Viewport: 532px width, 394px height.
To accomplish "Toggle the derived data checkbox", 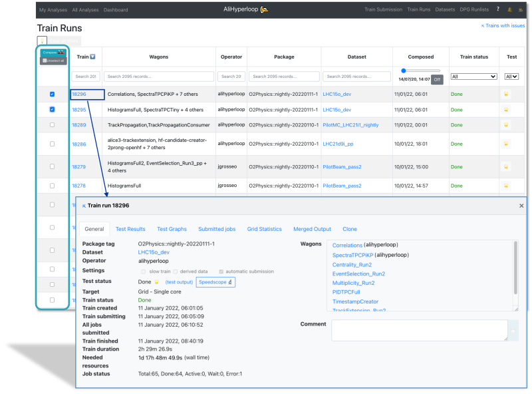I will [175, 272].
